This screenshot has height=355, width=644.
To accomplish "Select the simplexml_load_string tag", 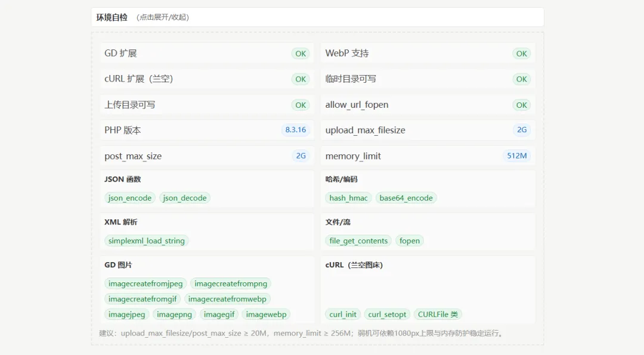I will click(x=147, y=241).
